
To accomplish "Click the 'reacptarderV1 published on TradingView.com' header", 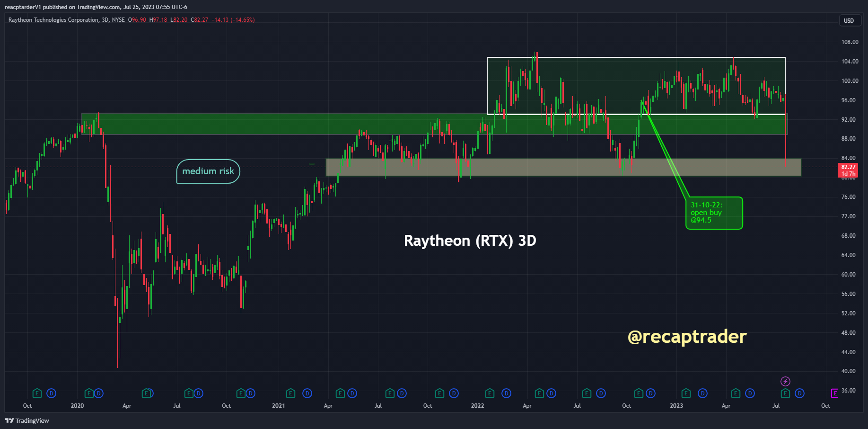I will click(x=96, y=7).
